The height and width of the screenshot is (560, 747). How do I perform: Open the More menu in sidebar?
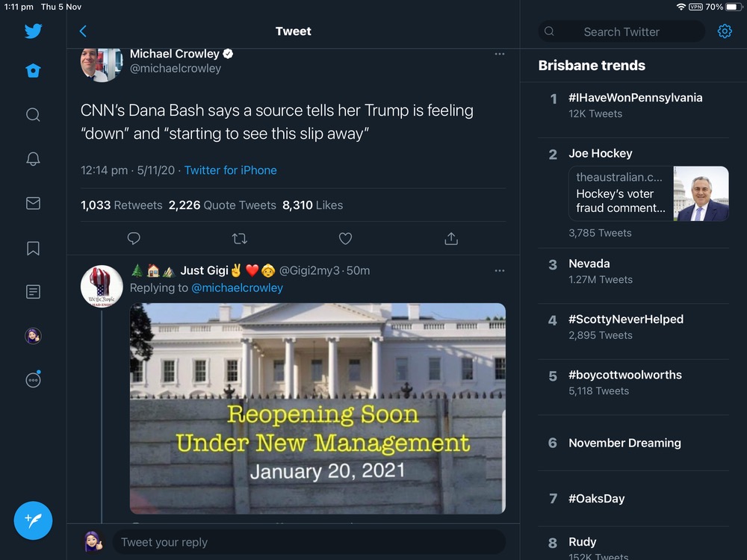click(x=33, y=379)
